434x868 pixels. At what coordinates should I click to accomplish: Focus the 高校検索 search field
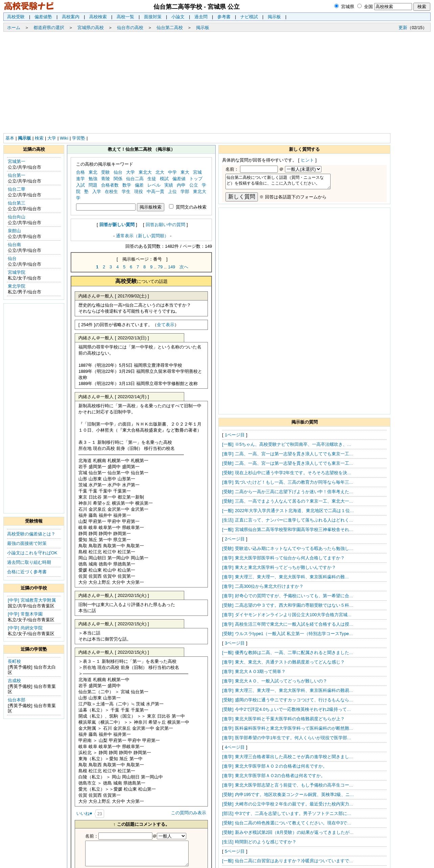click(x=393, y=6)
